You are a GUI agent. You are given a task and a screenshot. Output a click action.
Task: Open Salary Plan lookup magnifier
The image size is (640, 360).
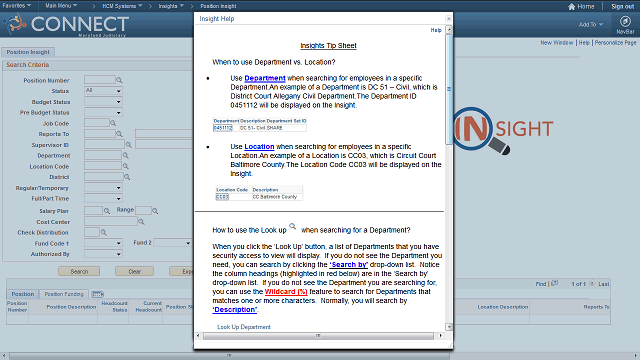coord(107,211)
